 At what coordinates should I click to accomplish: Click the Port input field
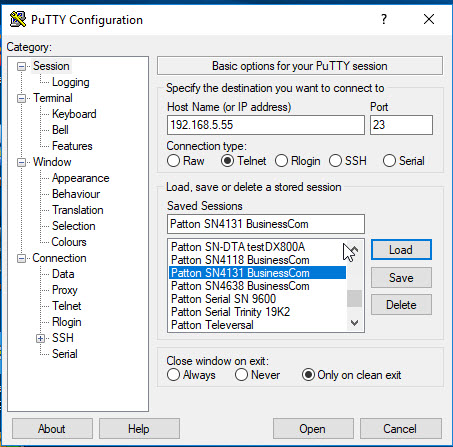401,125
